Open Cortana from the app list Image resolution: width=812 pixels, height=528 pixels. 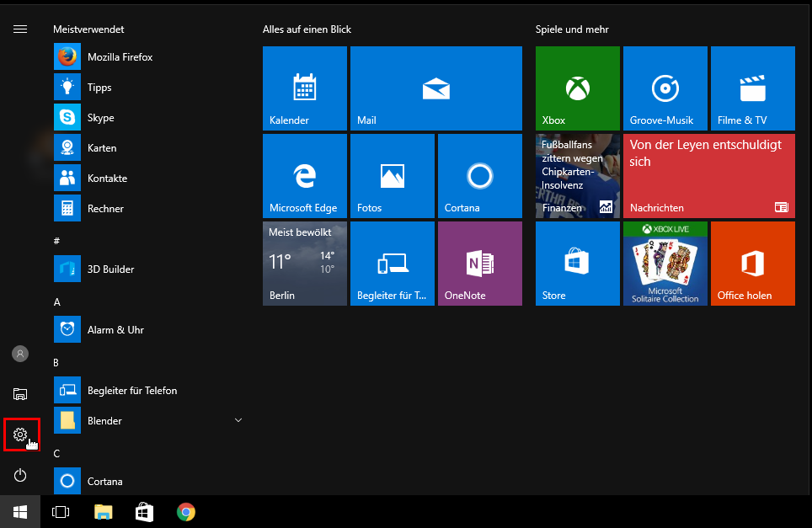pos(147,481)
